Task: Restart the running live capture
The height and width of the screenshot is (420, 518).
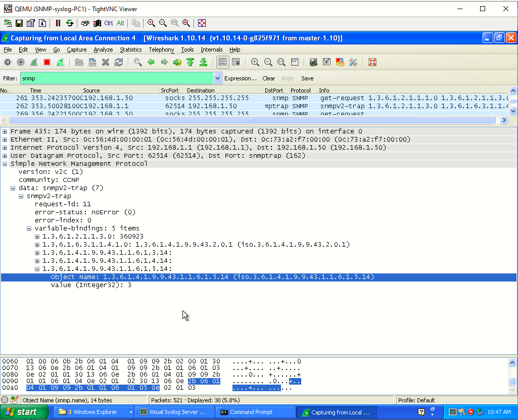Action: coord(60,62)
